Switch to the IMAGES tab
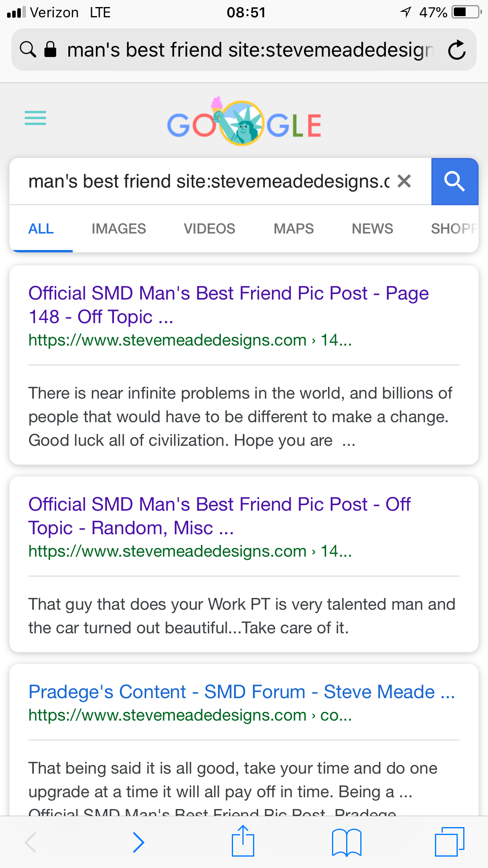The width and height of the screenshot is (488, 868). (119, 228)
